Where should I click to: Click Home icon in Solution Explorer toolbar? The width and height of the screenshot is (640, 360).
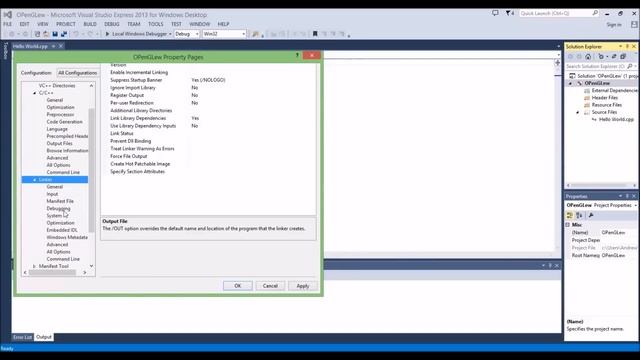pyautogui.click(x=588, y=57)
